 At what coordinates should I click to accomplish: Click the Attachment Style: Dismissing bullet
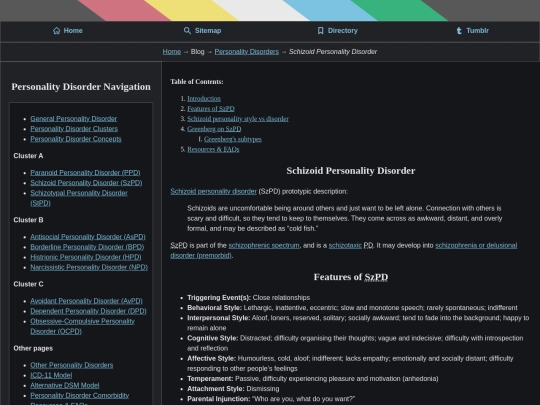[x=233, y=389]
